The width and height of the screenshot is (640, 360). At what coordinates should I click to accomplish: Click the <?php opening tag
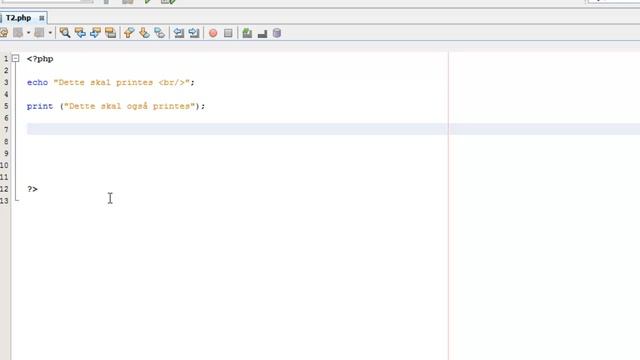pos(40,59)
